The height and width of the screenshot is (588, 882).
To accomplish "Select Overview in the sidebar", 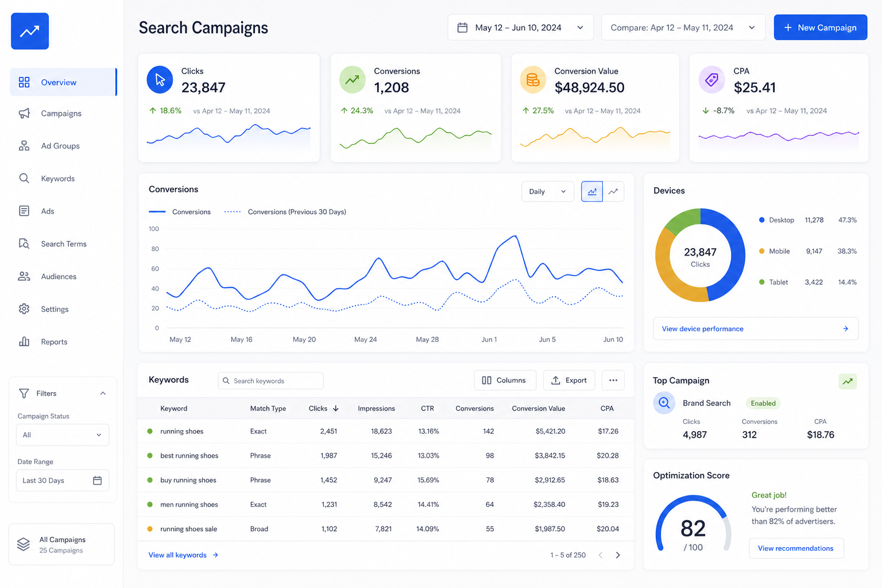I will click(x=63, y=82).
